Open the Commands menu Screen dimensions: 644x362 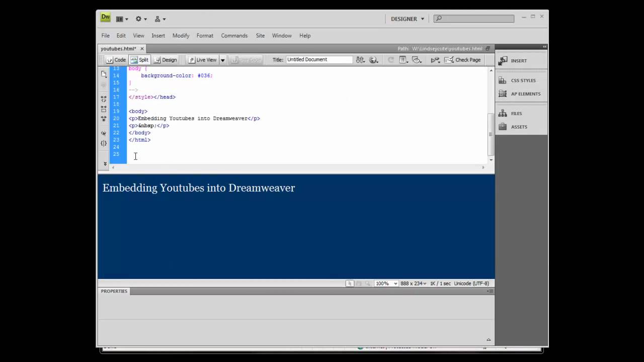(234, 36)
